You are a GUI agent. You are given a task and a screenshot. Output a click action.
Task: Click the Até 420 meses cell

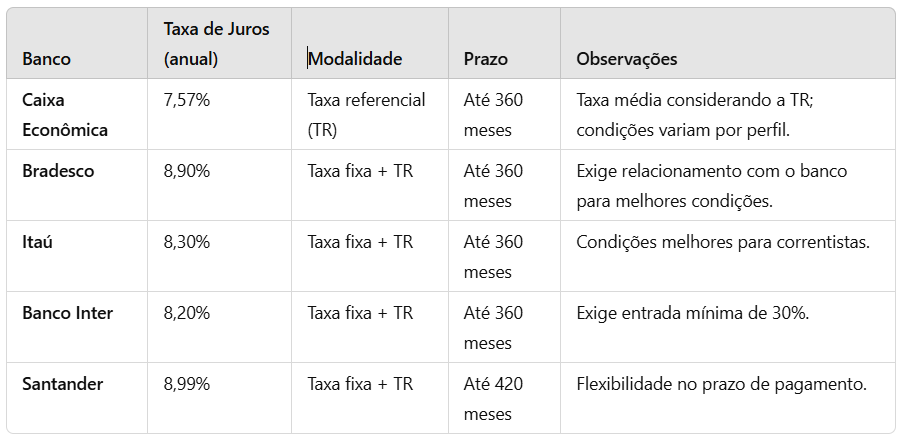493,399
